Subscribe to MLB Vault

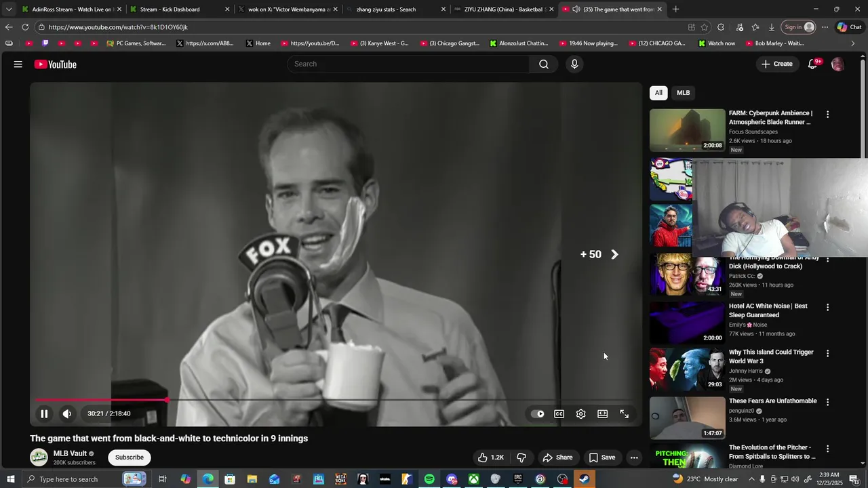click(130, 457)
